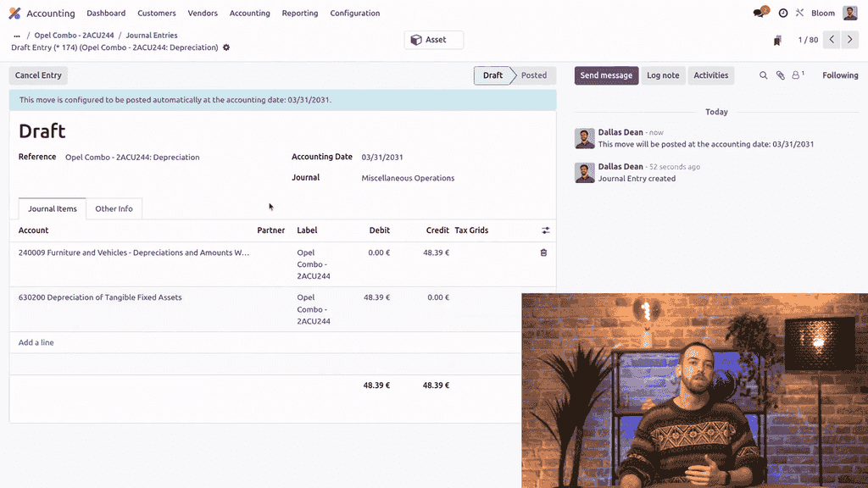Viewport: 868px width, 488px height.
Task: Click Add a line link
Action: coord(36,342)
